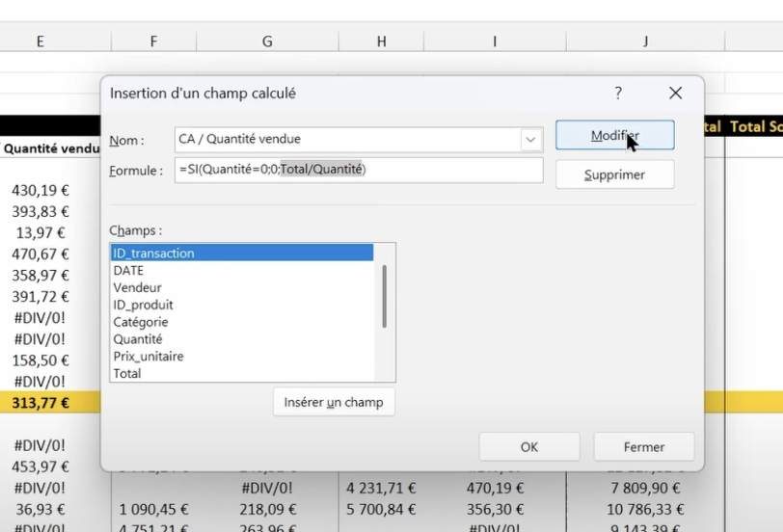Viewport: 783px width, 532px height.
Task: Select DATE in the Champs list
Action: [242, 271]
